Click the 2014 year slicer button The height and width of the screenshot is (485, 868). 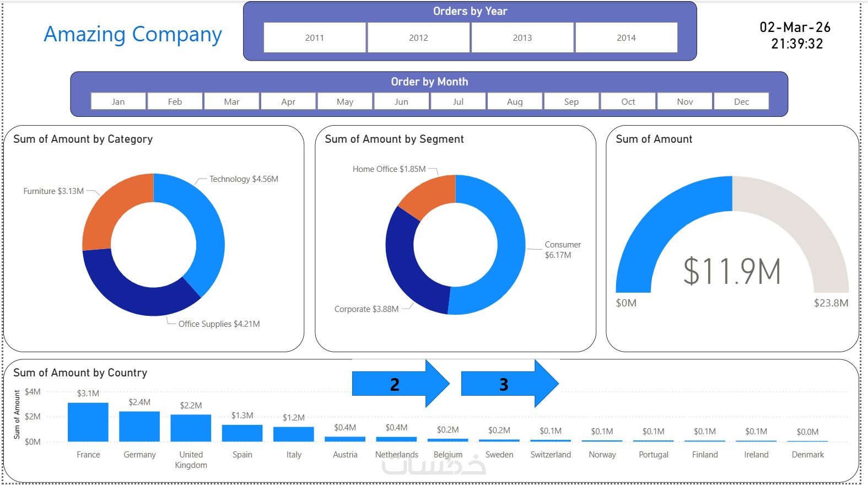click(626, 37)
